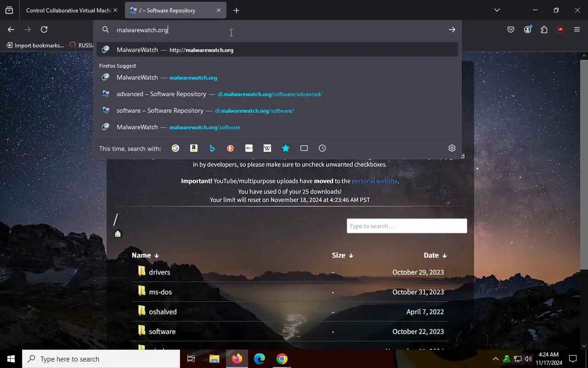Reload the current page
Viewport: 588px width, 368px height.
tap(44, 29)
